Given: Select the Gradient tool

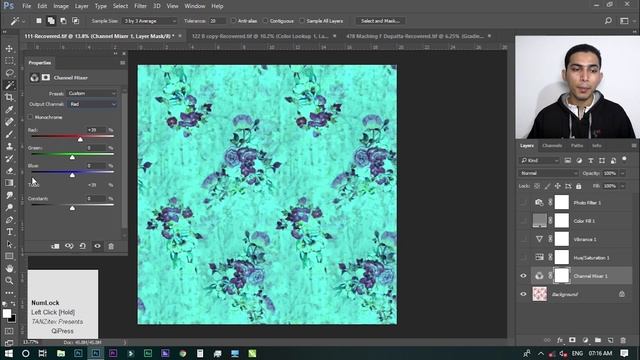Looking at the screenshot, I should pyautogui.click(x=9, y=183).
